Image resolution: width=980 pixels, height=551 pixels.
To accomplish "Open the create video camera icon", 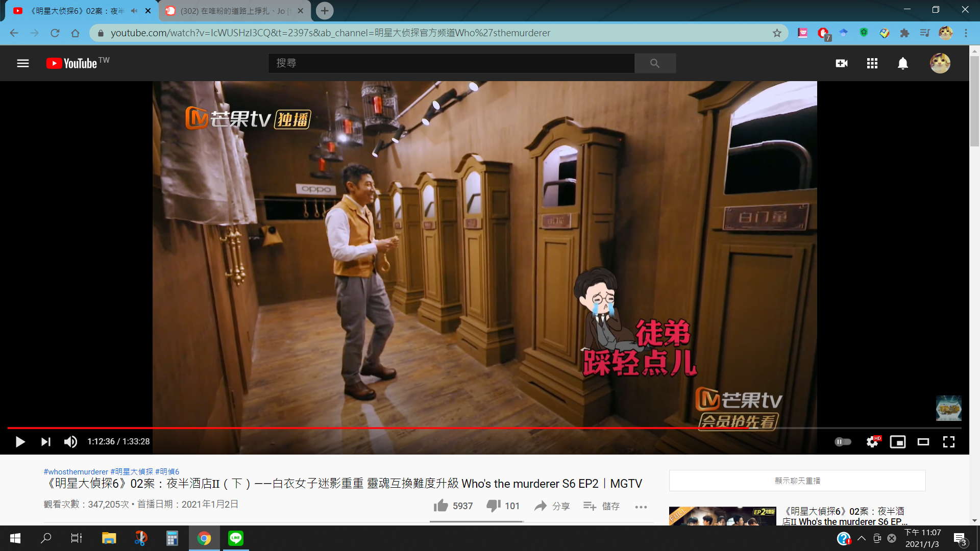I will coord(842,63).
